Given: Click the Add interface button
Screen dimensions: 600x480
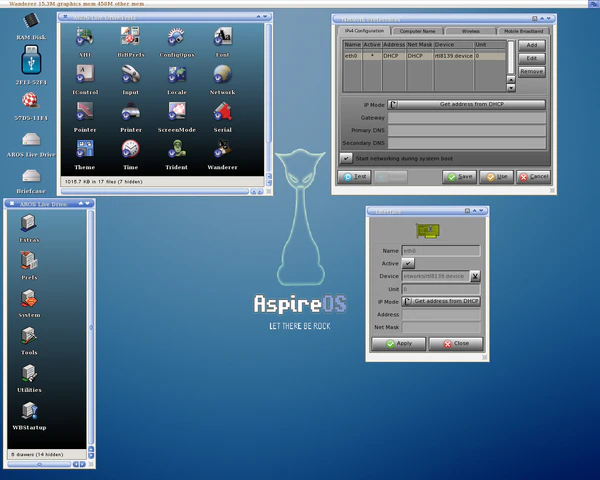Looking at the screenshot, I should click(532, 46).
